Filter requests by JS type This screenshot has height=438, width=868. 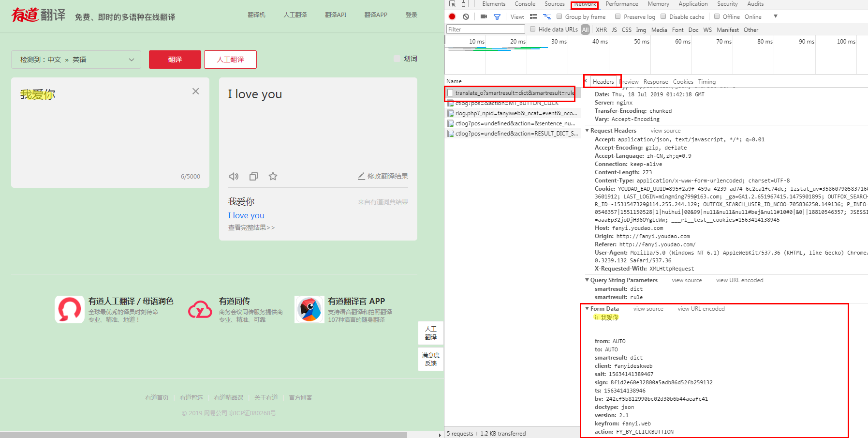point(614,30)
